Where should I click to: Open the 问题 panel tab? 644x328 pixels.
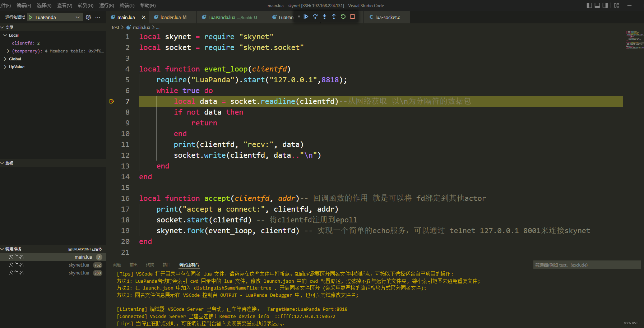point(117,265)
